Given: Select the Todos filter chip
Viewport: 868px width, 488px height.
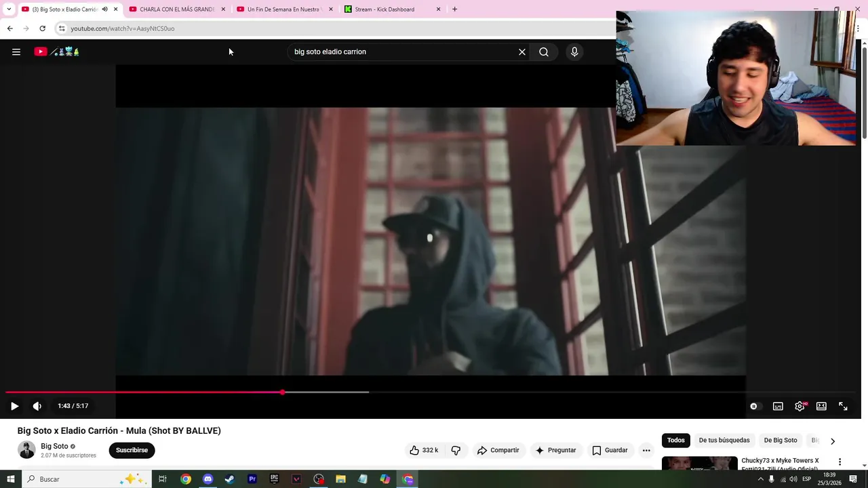Looking at the screenshot, I should click(676, 441).
